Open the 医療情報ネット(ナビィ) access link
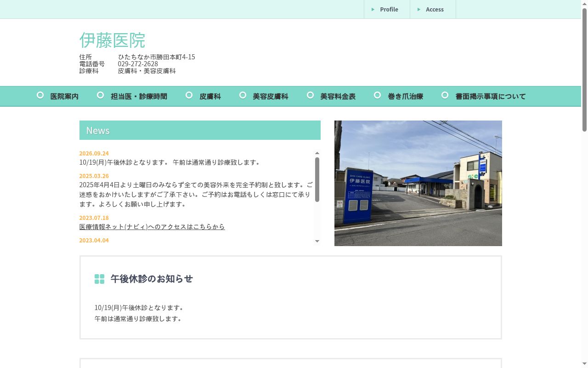 coord(152,227)
